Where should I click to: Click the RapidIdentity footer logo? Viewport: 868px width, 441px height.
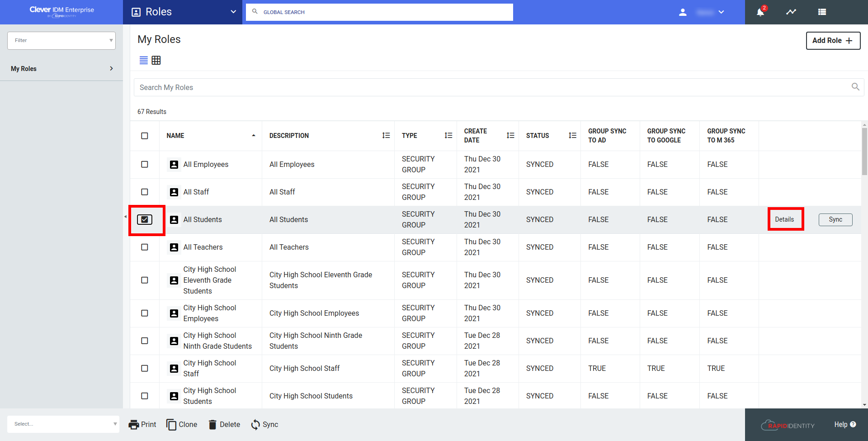pyautogui.click(x=788, y=425)
